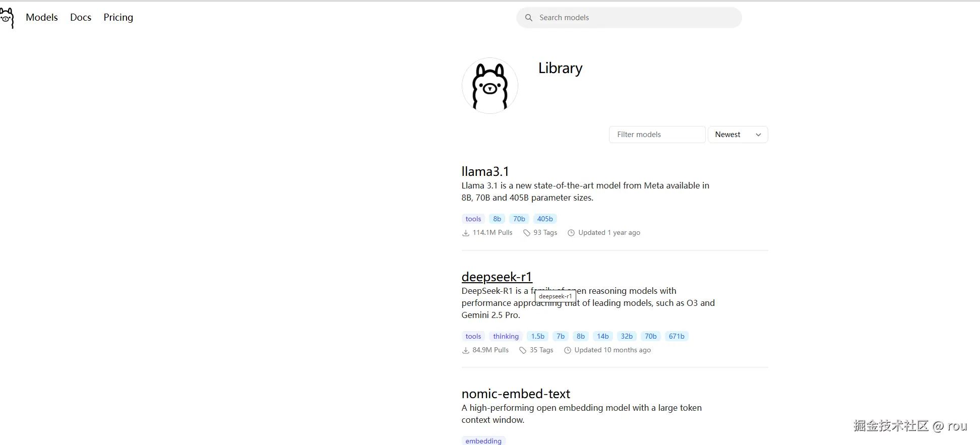The height and width of the screenshot is (445, 980).
Task: Click the Library heading
Action: click(560, 68)
